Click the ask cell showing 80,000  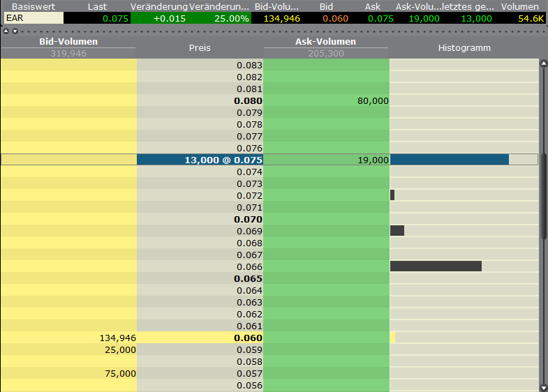pos(326,100)
